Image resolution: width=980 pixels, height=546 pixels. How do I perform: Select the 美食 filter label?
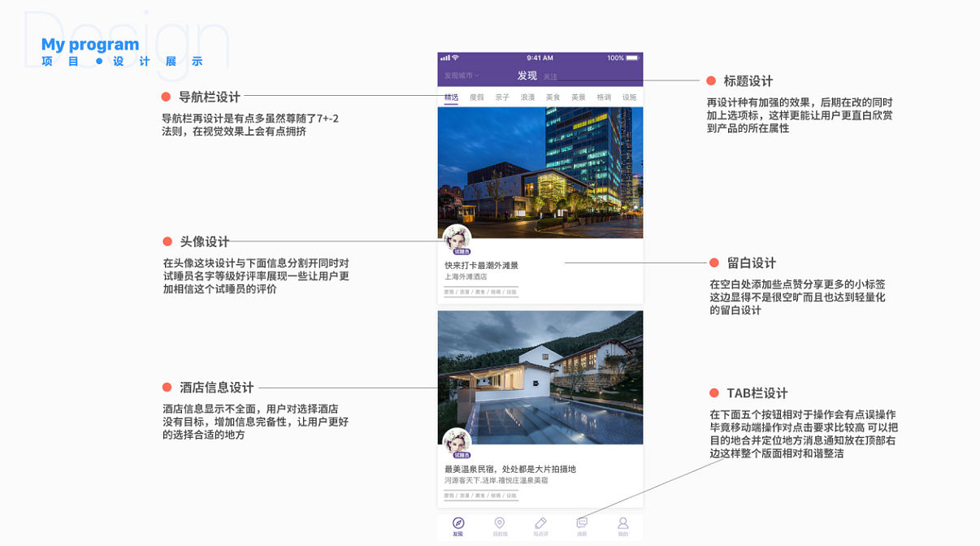click(553, 97)
